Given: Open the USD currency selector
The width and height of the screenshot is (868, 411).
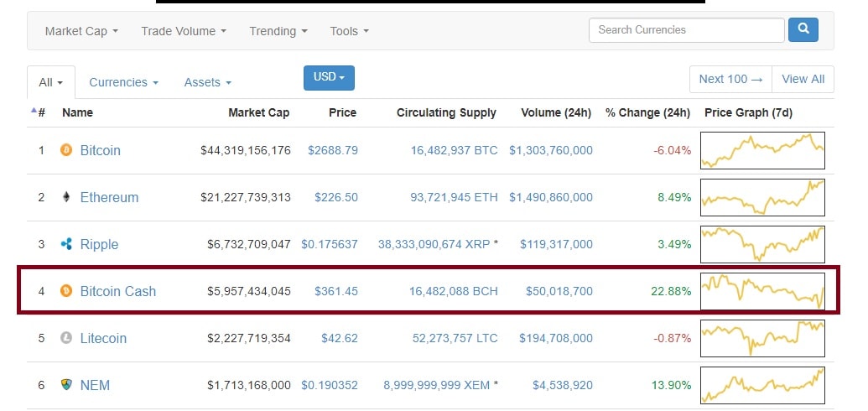Looking at the screenshot, I should pos(329,77).
